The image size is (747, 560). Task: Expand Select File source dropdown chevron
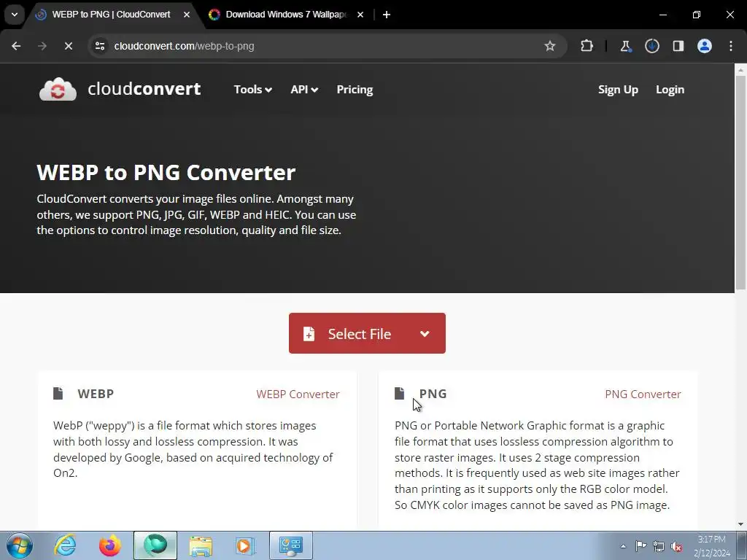pyautogui.click(x=425, y=333)
